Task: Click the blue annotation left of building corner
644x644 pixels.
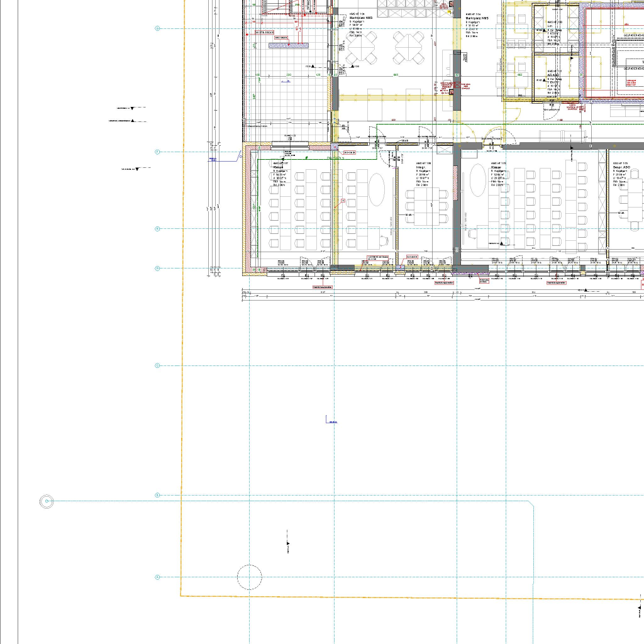Action: [213, 159]
